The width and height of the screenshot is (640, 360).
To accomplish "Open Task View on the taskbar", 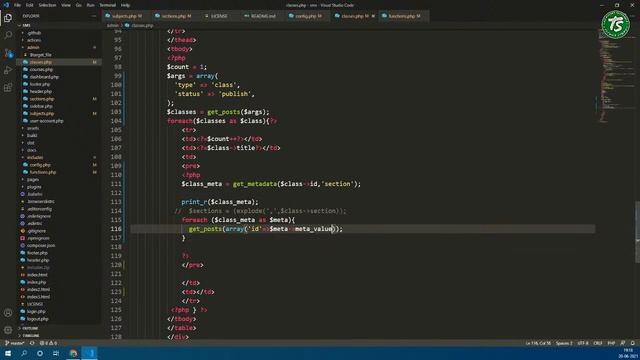I will [x=56, y=353].
